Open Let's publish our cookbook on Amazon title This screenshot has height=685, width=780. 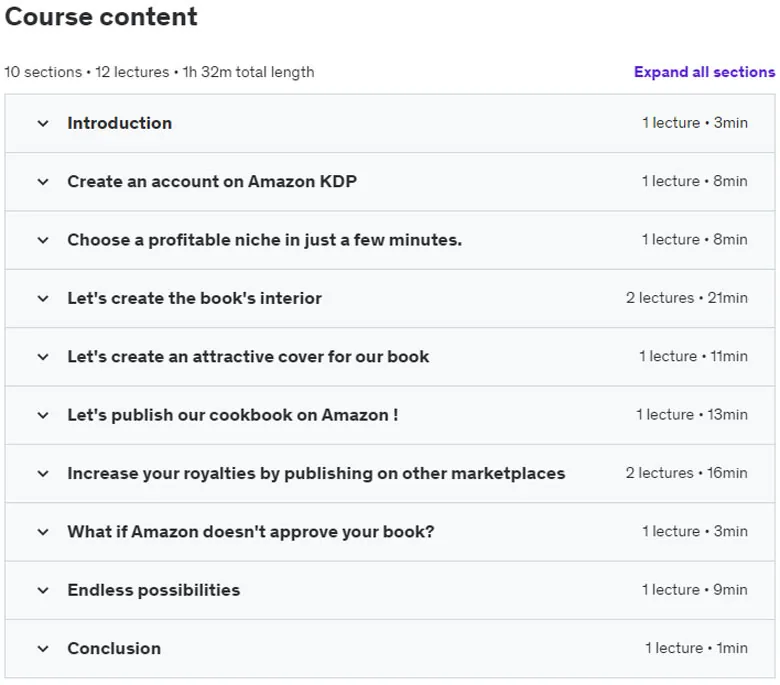pos(233,415)
